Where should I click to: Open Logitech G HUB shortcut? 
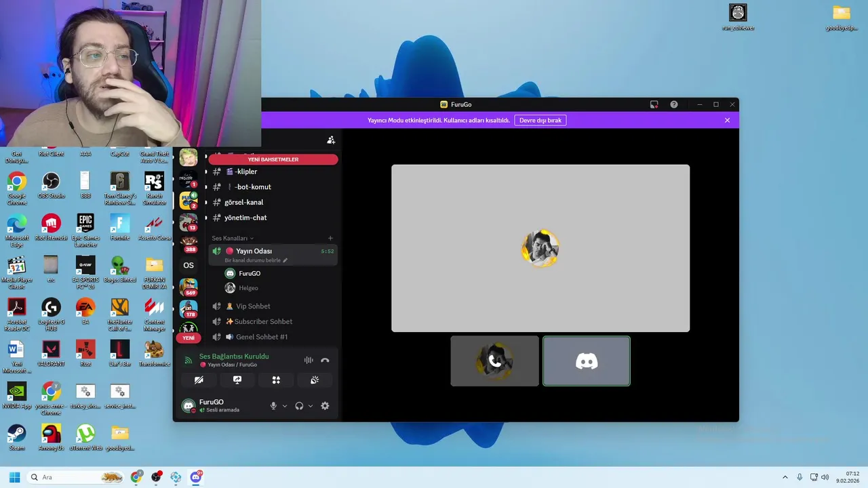coord(51,314)
